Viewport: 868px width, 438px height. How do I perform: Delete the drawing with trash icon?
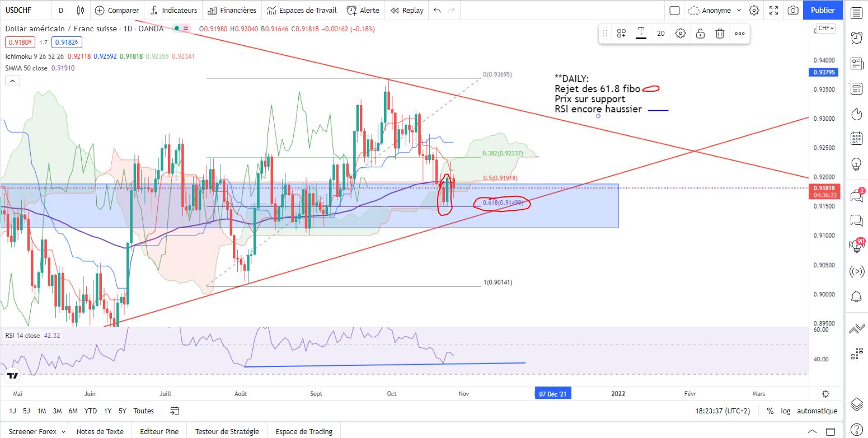tap(720, 34)
